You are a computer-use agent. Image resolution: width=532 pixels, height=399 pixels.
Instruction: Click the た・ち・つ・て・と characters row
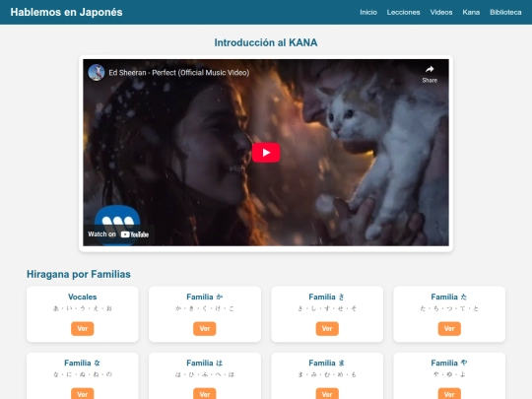449,308
